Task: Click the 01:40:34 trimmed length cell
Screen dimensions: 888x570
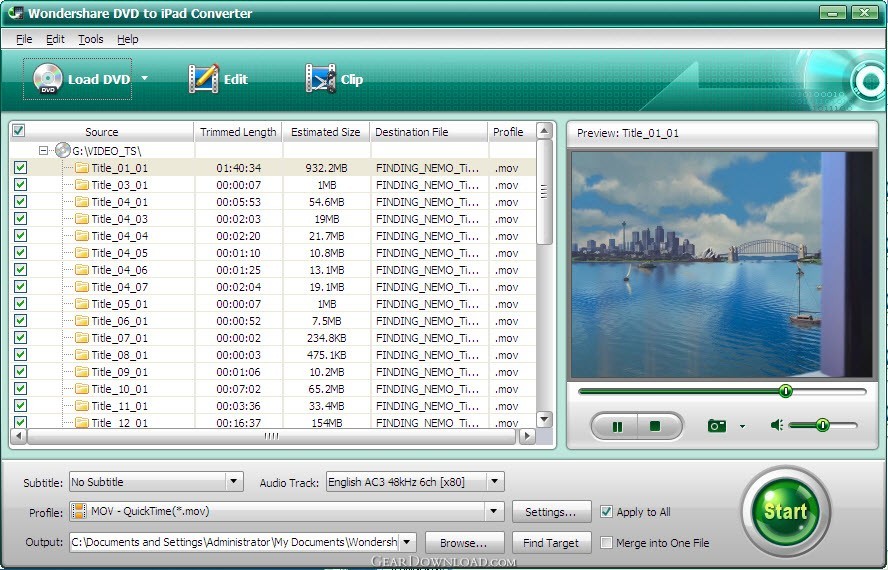Action: 238,168
